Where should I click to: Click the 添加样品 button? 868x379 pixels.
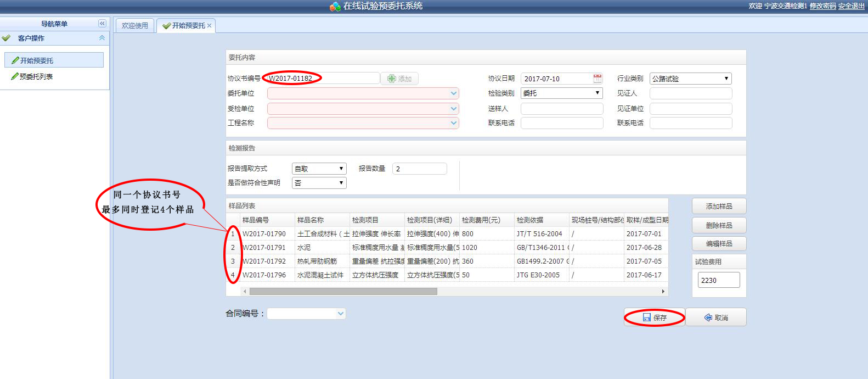719,207
